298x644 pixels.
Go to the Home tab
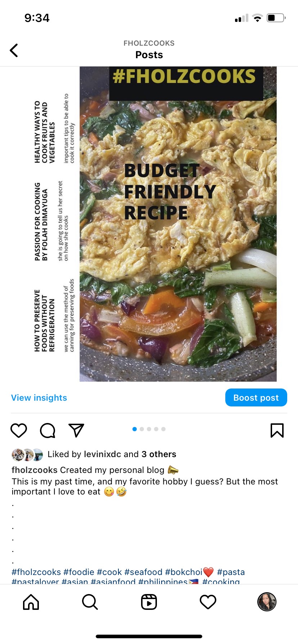click(x=31, y=602)
